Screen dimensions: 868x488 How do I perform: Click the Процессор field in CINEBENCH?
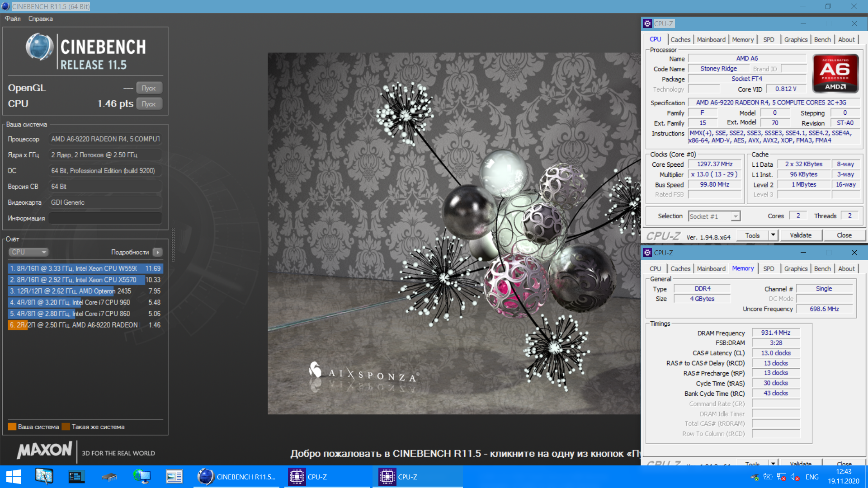[x=105, y=139]
